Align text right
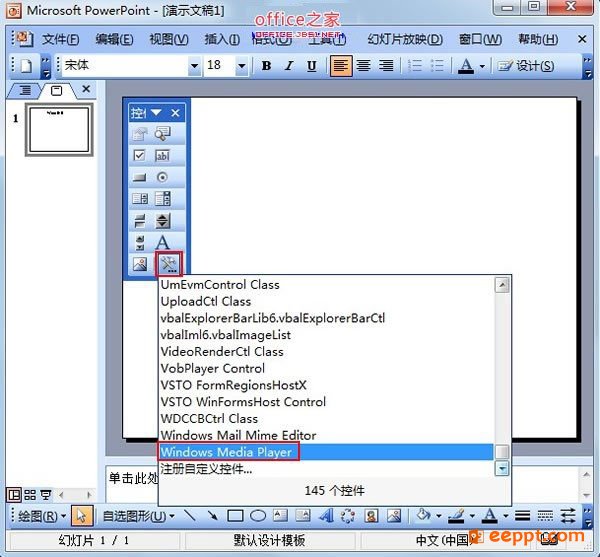This screenshot has width=600, height=557. click(x=386, y=66)
